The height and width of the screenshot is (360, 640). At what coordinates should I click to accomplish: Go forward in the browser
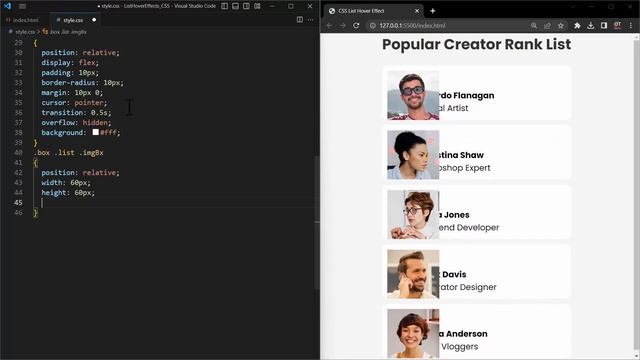[x=342, y=25]
